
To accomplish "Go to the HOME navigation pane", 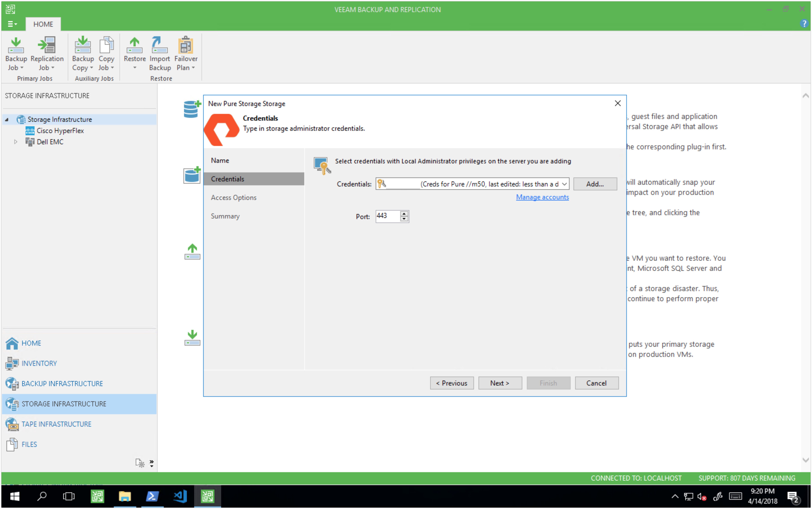I will point(31,343).
